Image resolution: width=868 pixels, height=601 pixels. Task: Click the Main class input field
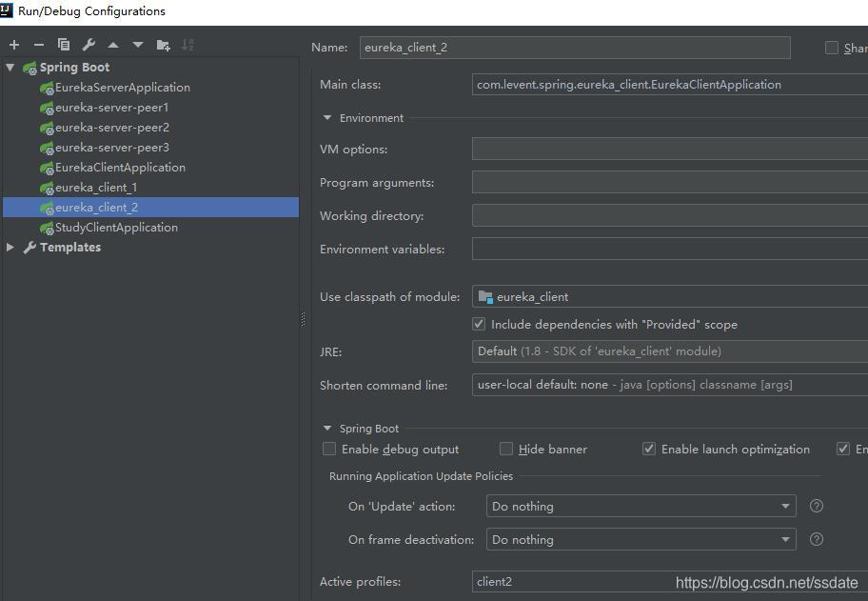[670, 84]
